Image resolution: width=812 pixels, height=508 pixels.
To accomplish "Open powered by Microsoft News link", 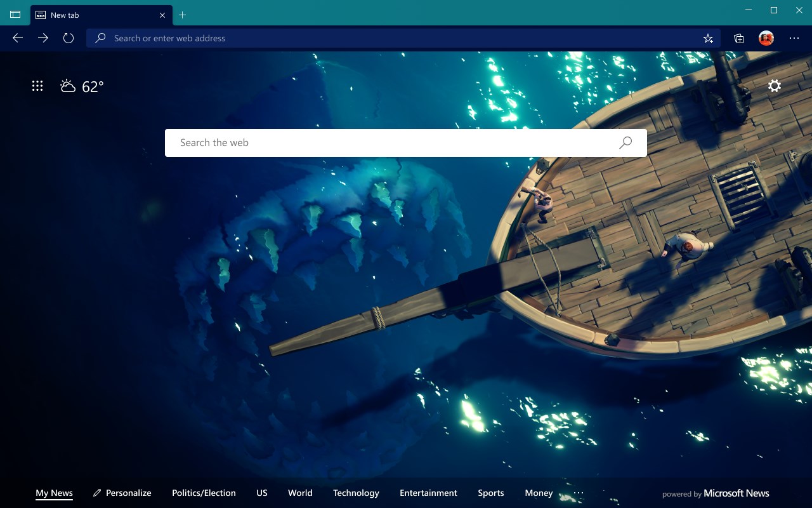I will (x=716, y=493).
